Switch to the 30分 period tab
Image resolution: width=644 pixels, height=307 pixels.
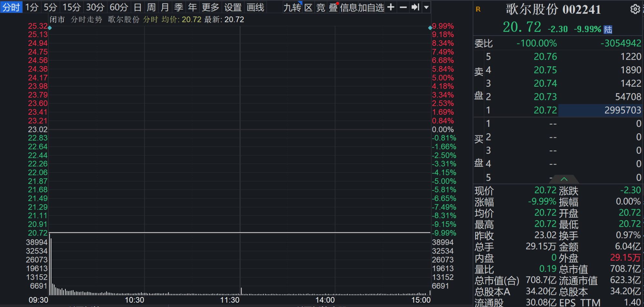tap(95, 7)
